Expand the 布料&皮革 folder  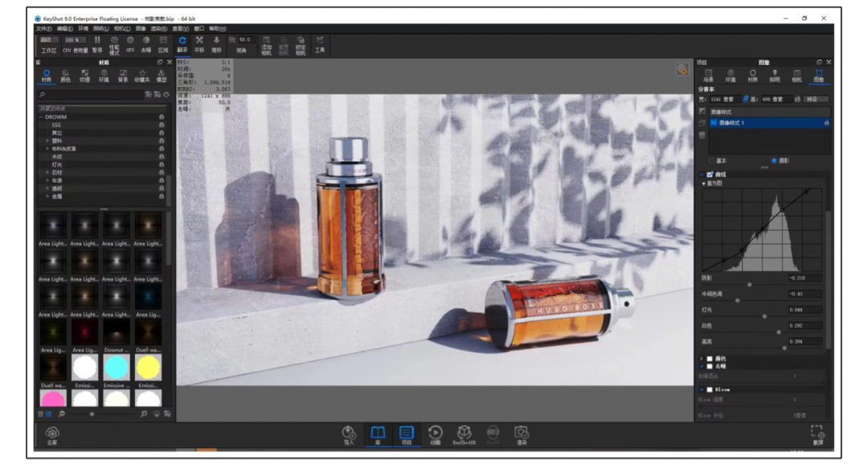click(47, 149)
